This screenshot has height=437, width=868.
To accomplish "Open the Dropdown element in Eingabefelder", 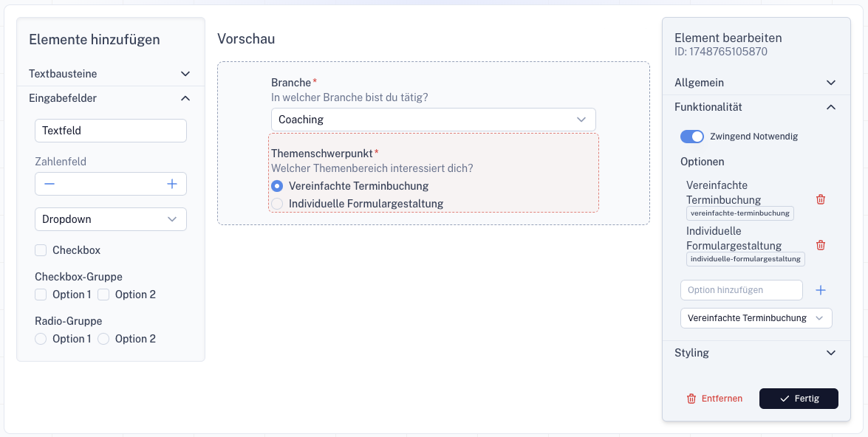I will (x=110, y=219).
